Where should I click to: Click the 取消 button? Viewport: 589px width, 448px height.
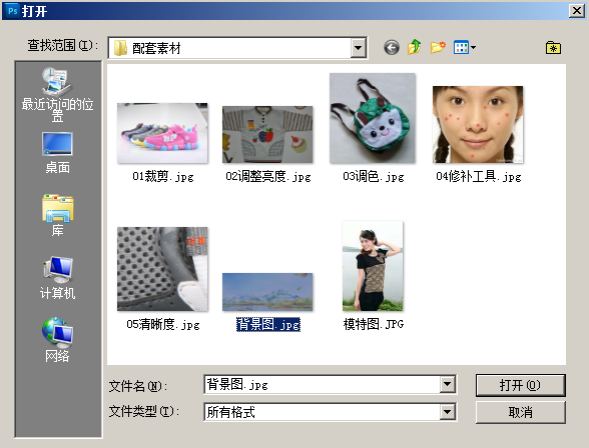coord(520,412)
